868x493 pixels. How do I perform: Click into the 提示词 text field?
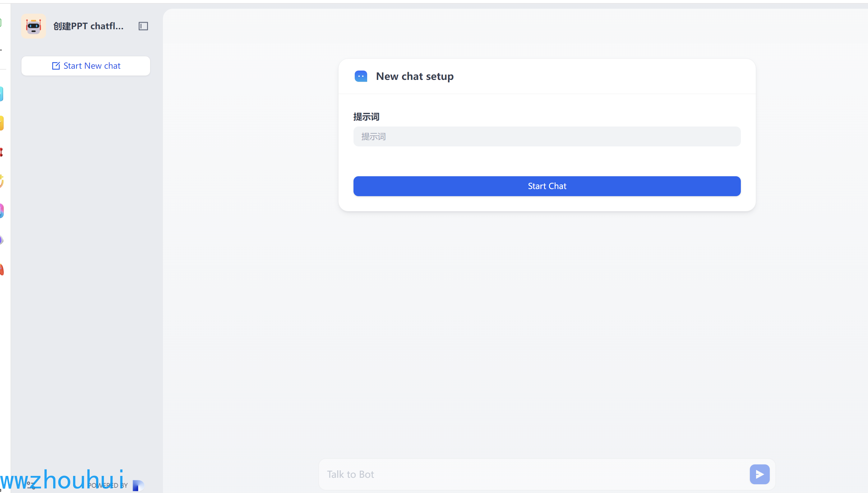[x=547, y=136]
